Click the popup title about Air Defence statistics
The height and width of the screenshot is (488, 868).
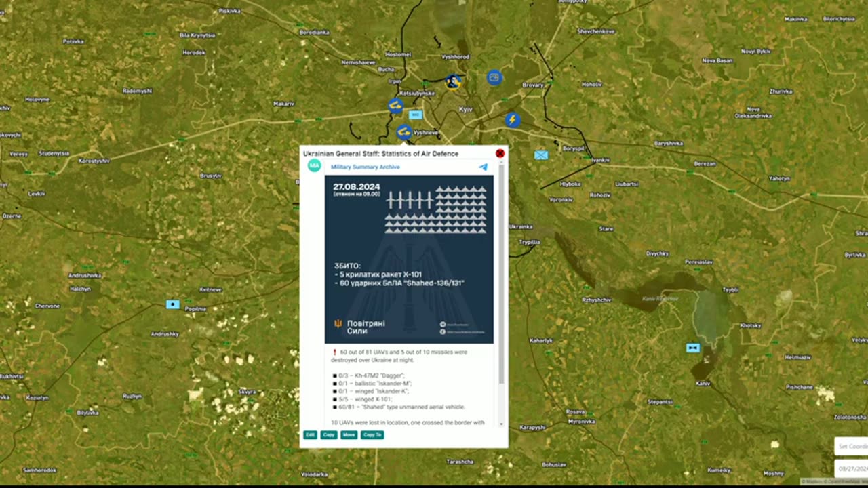[x=380, y=154]
